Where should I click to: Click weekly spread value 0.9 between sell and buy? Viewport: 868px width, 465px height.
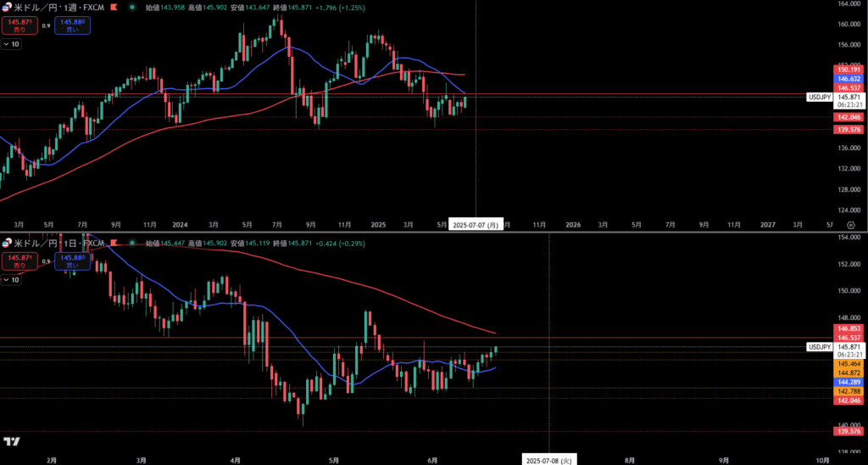[46, 25]
